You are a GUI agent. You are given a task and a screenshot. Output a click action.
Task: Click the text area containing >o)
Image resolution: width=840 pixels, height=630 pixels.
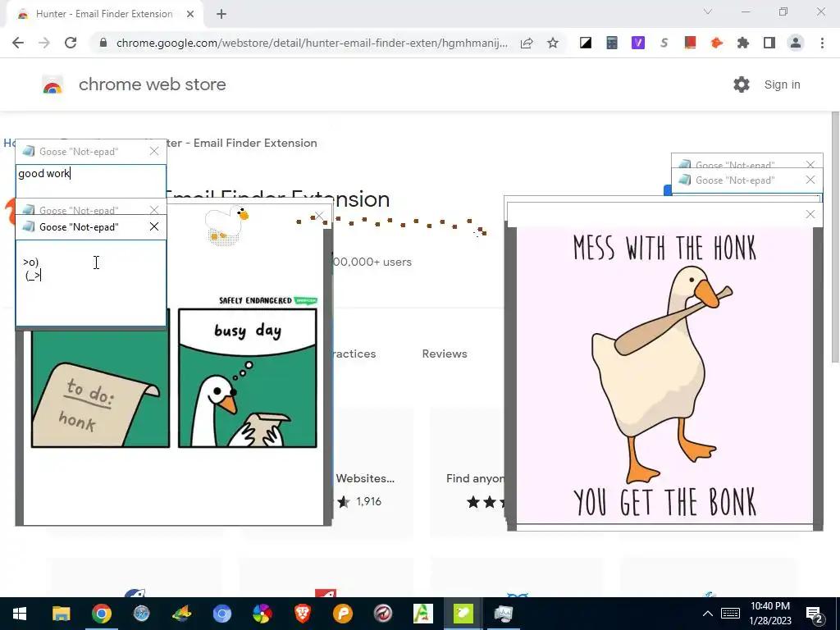coord(90,282)
